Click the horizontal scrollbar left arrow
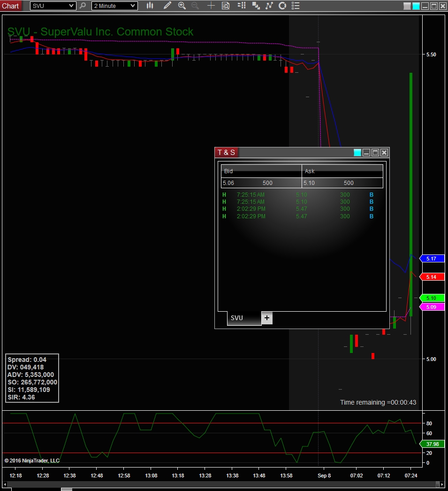The width and height of the screenshot is (448, 491). pyautogui.click(x=5, y=484)
